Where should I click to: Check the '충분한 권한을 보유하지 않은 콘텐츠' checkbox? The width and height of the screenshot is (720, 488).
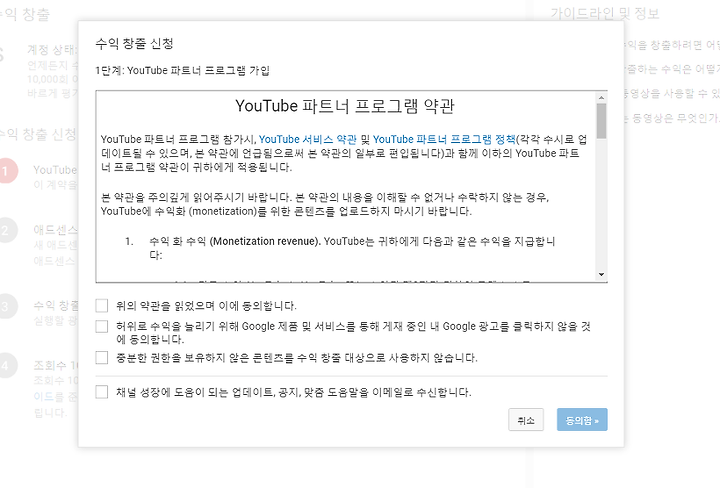coord(101,358)
